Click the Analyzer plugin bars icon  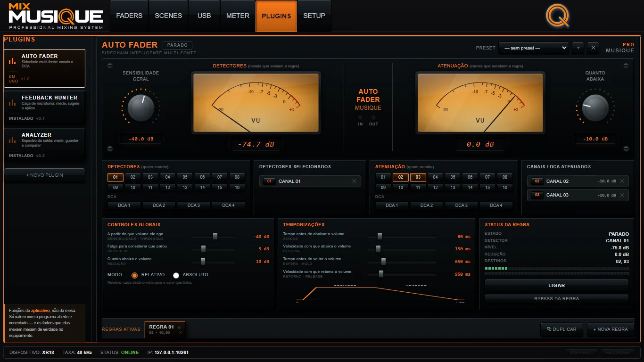coord(12,139)
